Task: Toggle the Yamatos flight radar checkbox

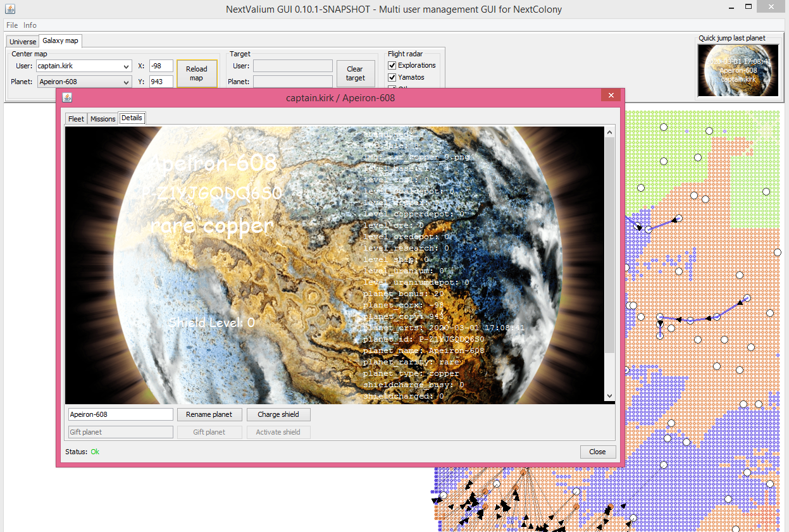Action: coord(392,77)
